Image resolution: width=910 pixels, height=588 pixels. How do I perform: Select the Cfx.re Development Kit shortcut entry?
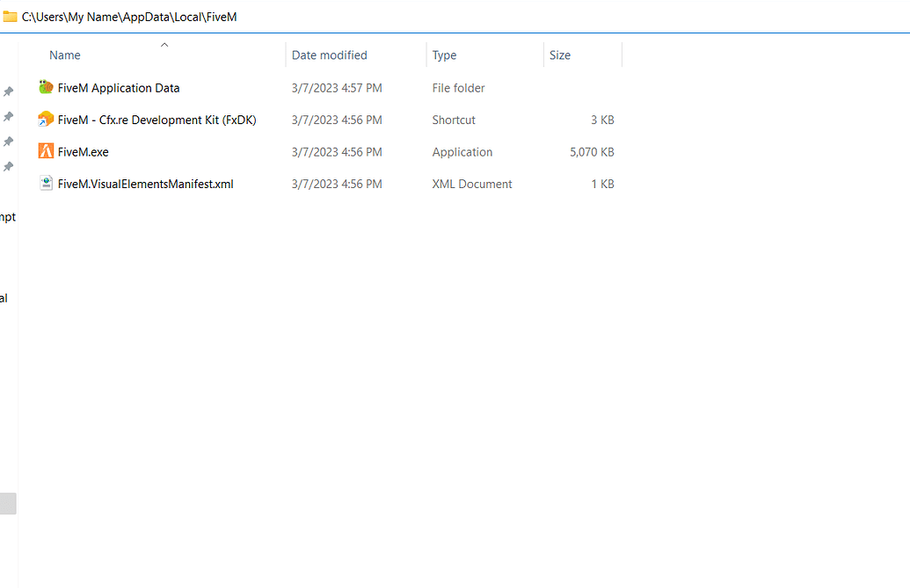(x=158, y=120)
